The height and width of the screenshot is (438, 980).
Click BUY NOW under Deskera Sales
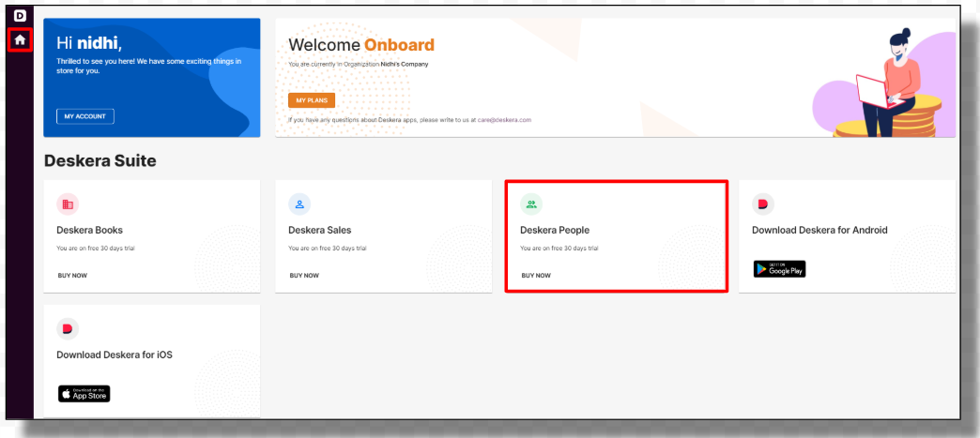click(x=304, y=276)
